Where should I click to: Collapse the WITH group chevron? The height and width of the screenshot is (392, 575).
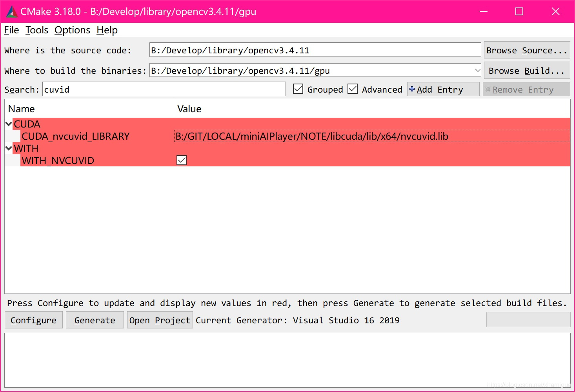pyautogui.click(x=9, y=148)
